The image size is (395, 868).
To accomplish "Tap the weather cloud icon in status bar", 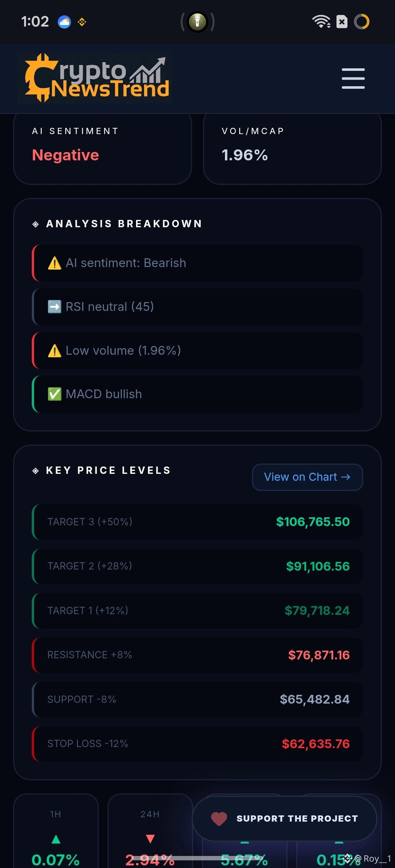I will (x=64, y=22).
